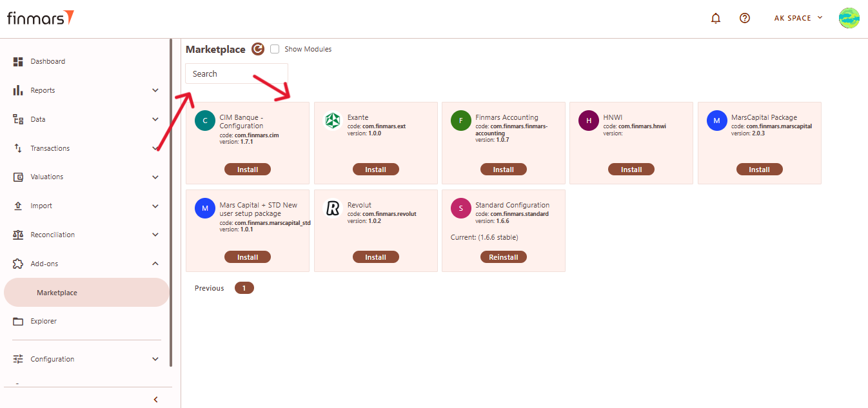Expand the Reports menu chevron
Image resolution: width=868 pixels, height=408 pixels.
tap(155, 90)
